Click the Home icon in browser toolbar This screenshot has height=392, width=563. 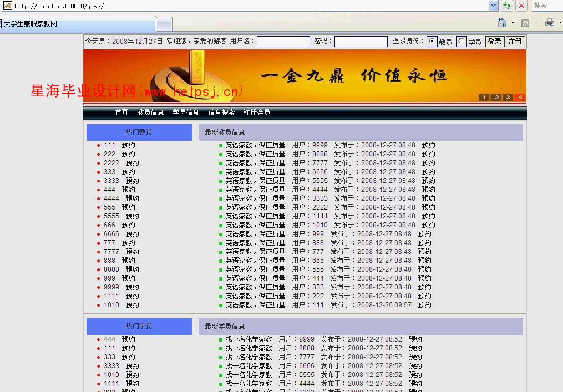point(502,23)
